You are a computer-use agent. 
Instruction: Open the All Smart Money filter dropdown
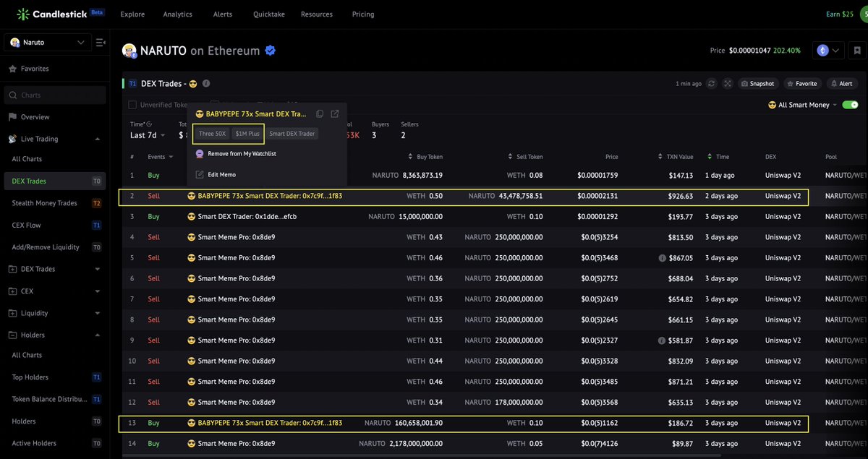[x=803, y=105]
